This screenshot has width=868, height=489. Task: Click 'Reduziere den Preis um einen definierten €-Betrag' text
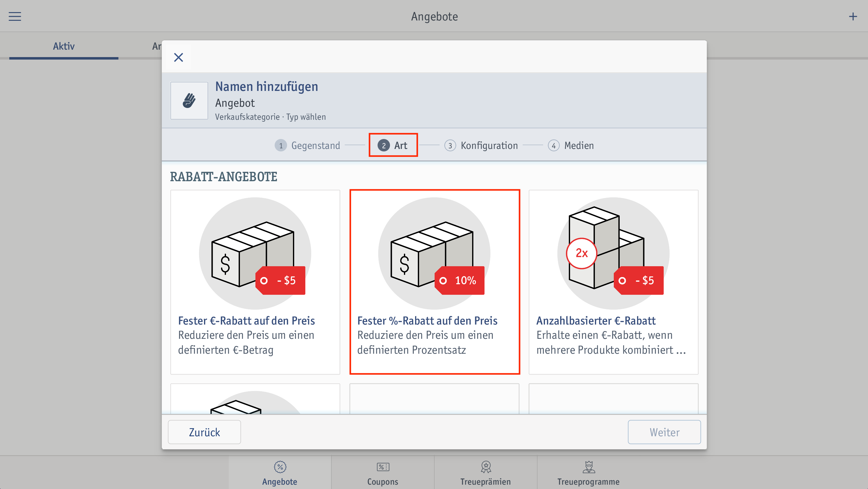tap(246, 342)
